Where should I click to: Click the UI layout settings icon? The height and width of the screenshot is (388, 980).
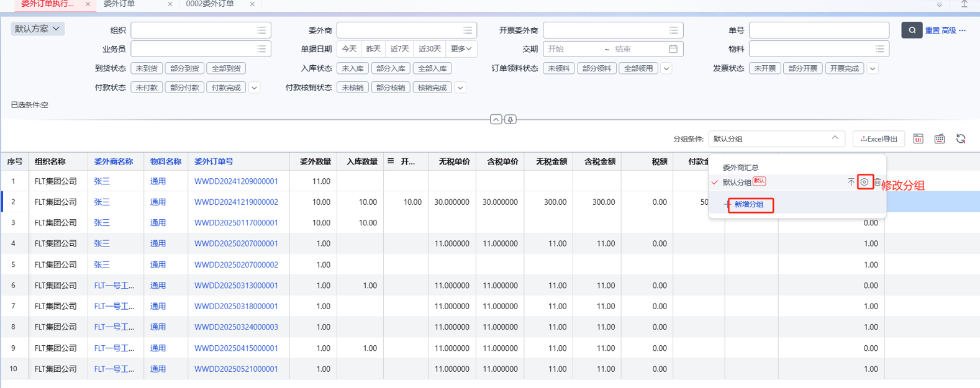(x=919, y=139)
